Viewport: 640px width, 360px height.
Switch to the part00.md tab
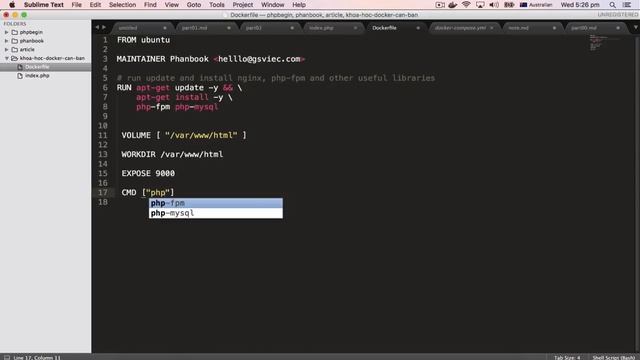[584, 28]
